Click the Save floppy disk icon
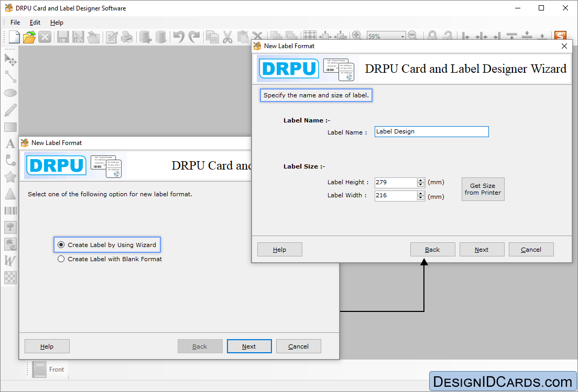Image resolution: width=578 pixels, height=392 pixels. pyautogui.click(x=63, y=37)
